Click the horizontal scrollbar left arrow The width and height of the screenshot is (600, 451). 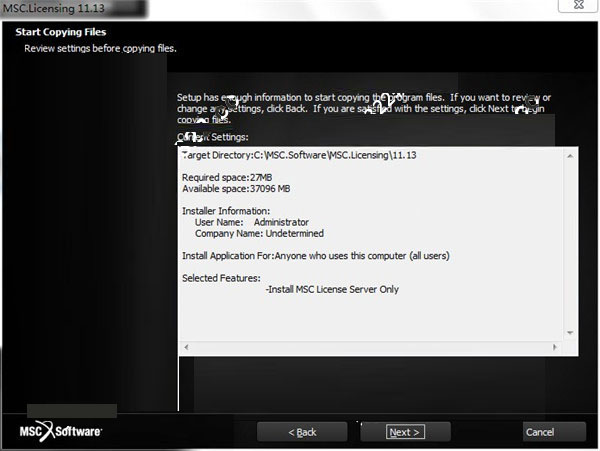pyautogui.click(x=186, y=347)
